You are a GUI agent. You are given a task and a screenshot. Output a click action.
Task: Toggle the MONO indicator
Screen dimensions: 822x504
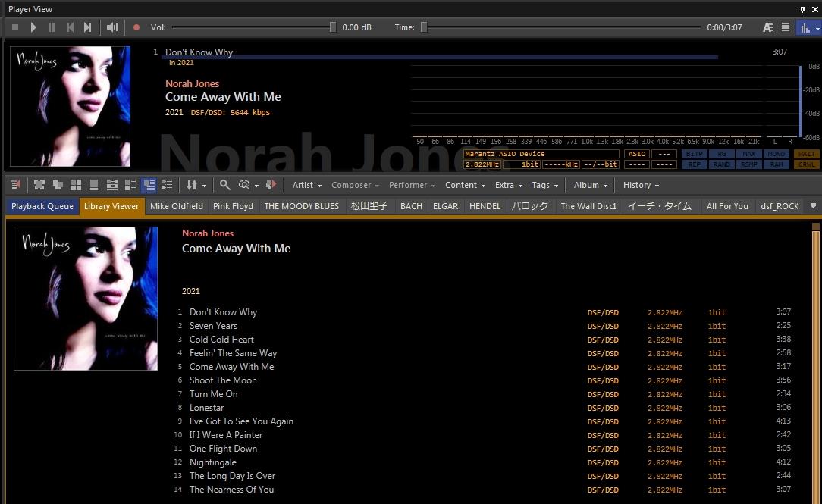(777, 154)
